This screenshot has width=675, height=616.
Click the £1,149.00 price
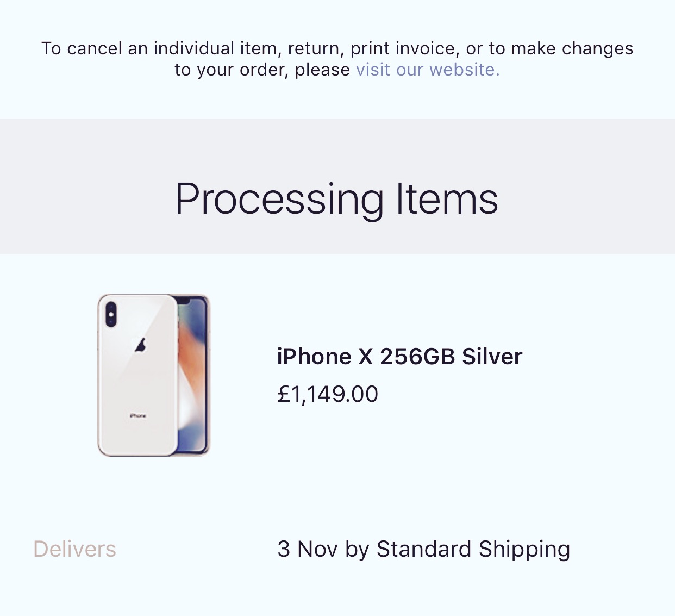328,394
